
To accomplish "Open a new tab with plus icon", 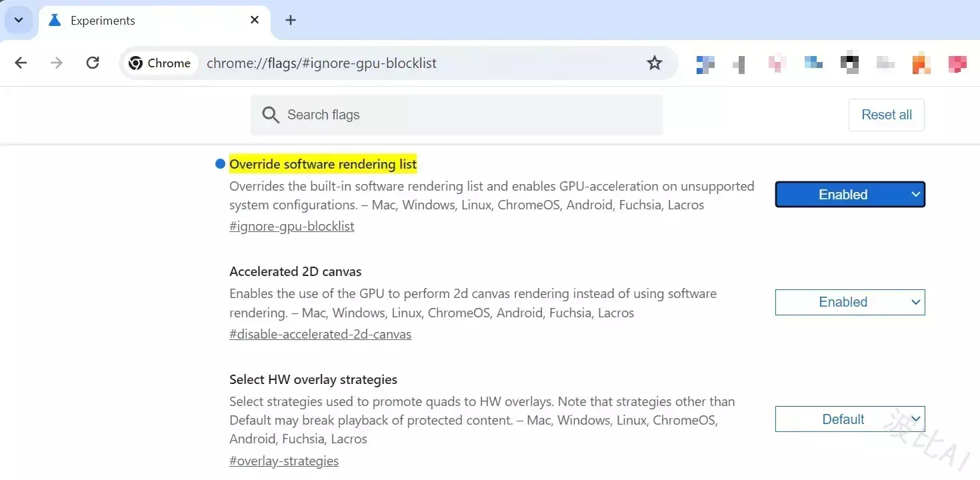I will 291,20.
